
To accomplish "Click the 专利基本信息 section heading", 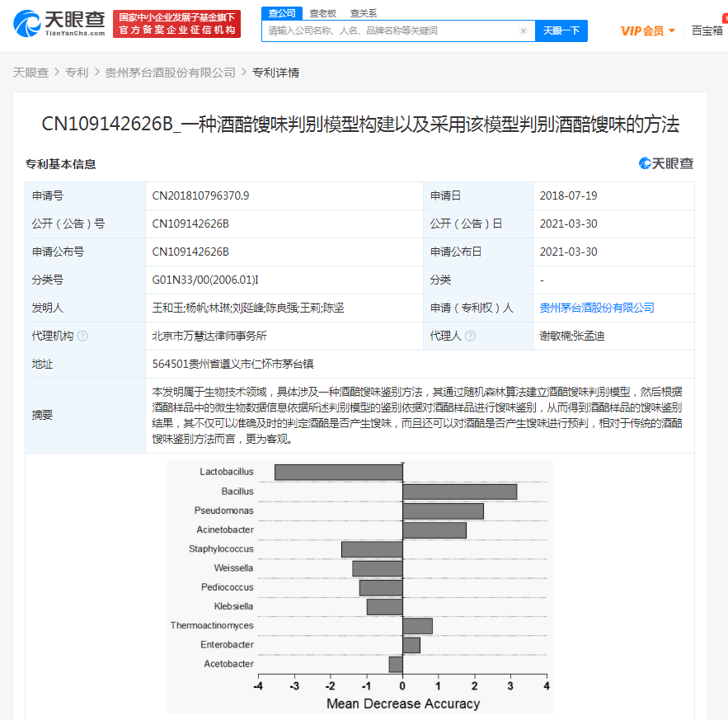I will pyautogui.click(x=60, y=164).
